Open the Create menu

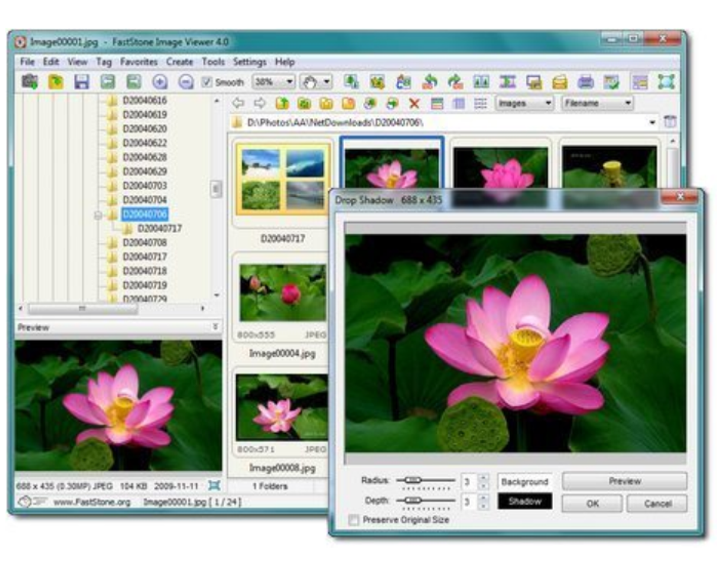tap(179, 62)
